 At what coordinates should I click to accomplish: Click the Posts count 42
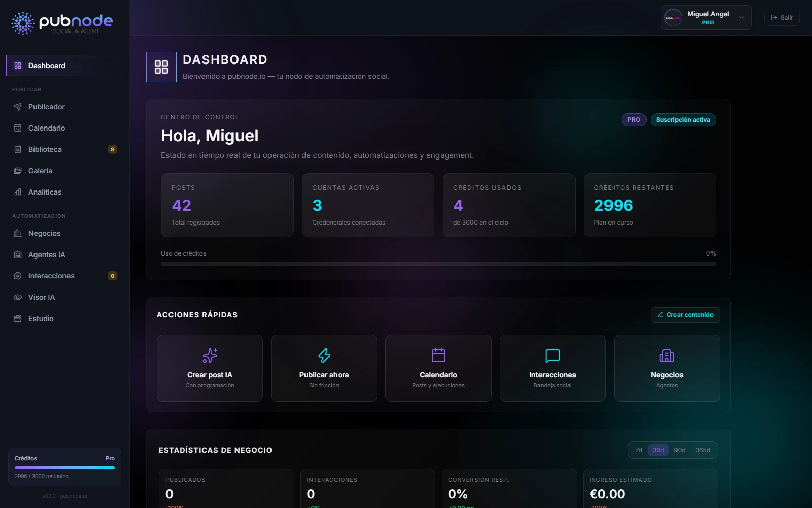point(181,205)
